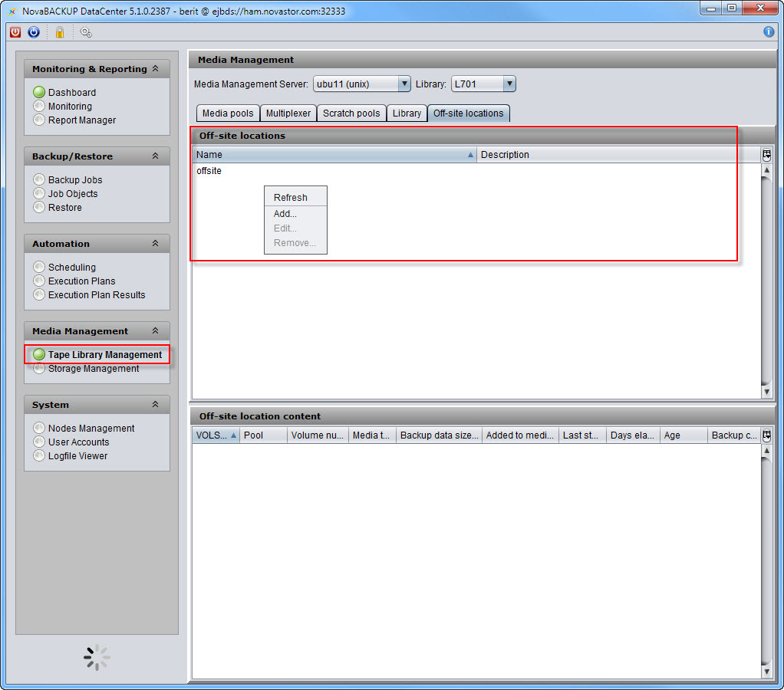
Task: Sort by the Age column header
Action: [684, 435]
